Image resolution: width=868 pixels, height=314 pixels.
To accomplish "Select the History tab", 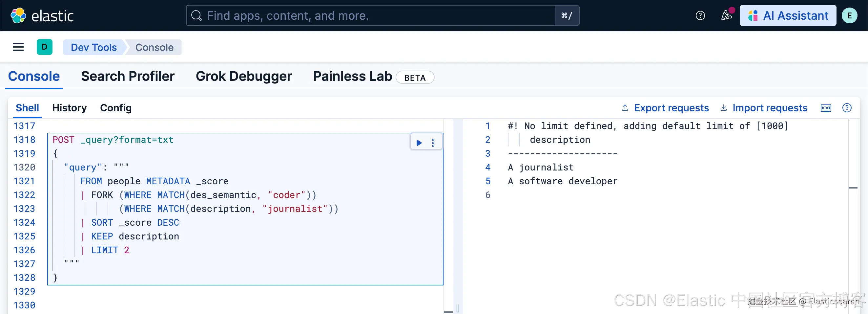I will tap(70, 108).
